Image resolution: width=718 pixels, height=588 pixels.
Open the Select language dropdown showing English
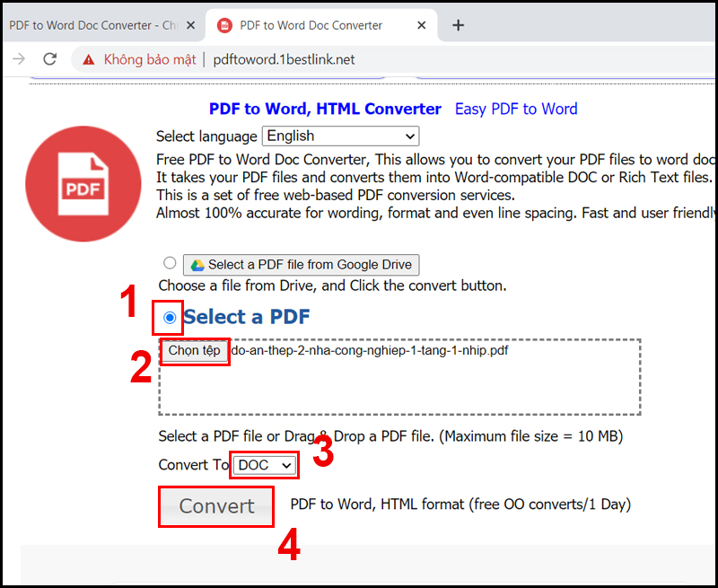pyautogui.click(x=340, y=136)
